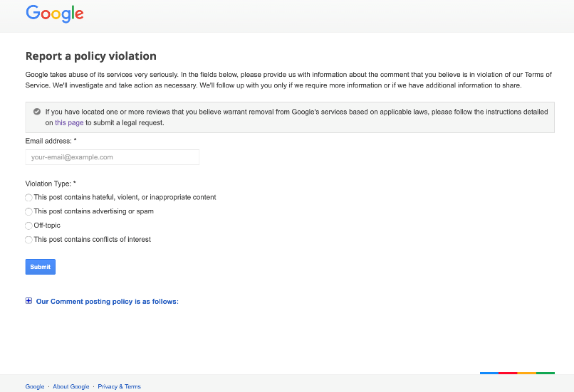The image size is (574, 392).
Task: Choose the Off-topic radio button
Action: tap(28, 226)
